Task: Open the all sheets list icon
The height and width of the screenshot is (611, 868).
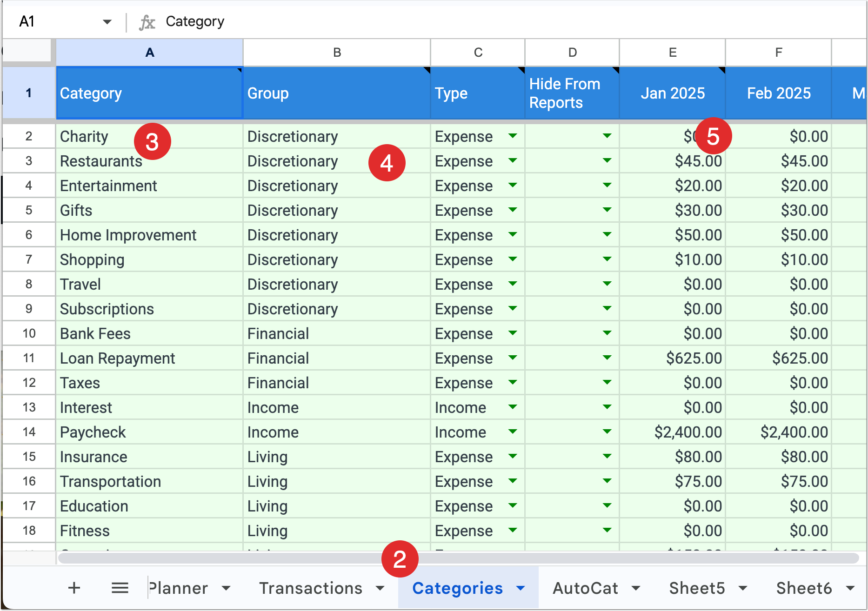Action: point(120,588)
